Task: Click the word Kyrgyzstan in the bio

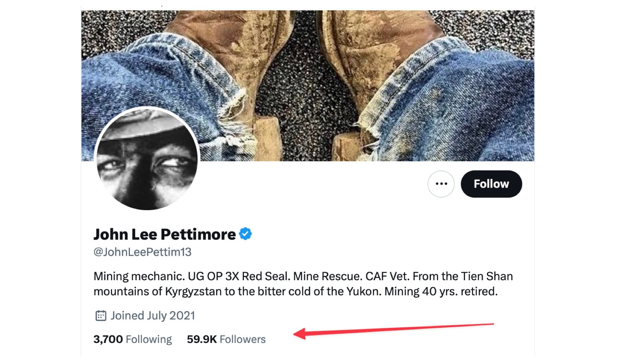Action: point(193,291)
